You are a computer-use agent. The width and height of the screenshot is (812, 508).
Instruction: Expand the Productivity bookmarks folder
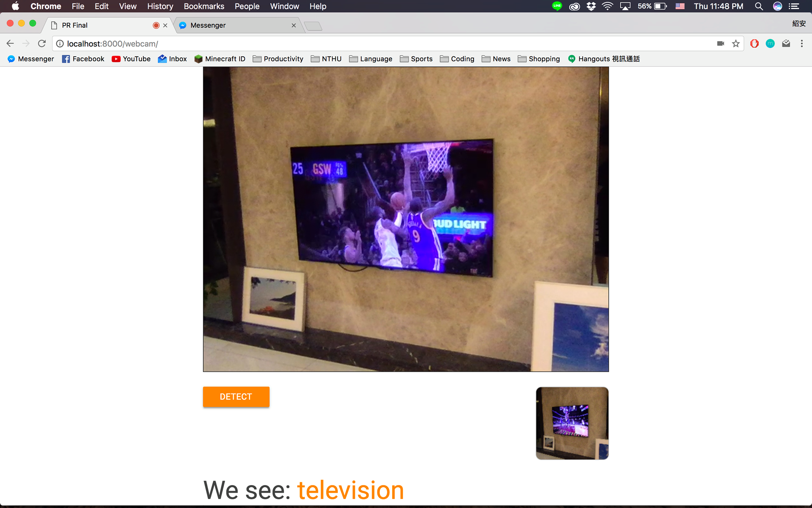click(x=278, y=59)
